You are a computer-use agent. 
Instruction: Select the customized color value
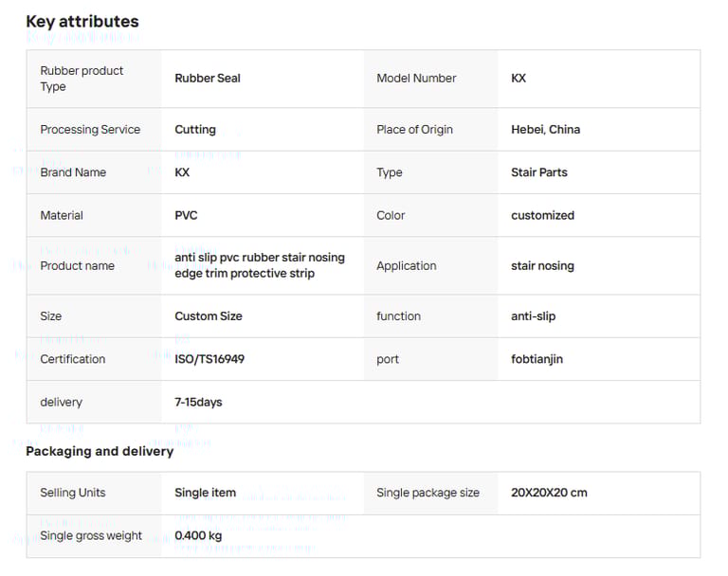point(542,216)
